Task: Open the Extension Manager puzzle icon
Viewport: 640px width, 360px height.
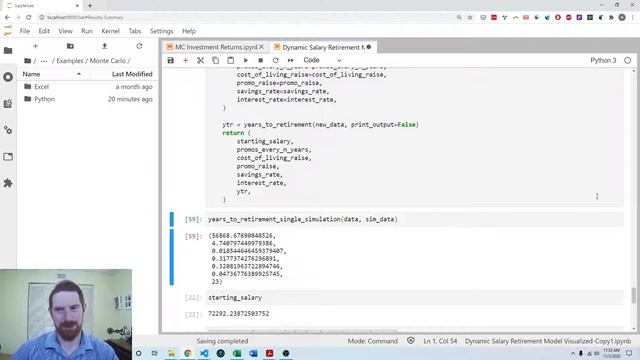Action: click(8, 183)
